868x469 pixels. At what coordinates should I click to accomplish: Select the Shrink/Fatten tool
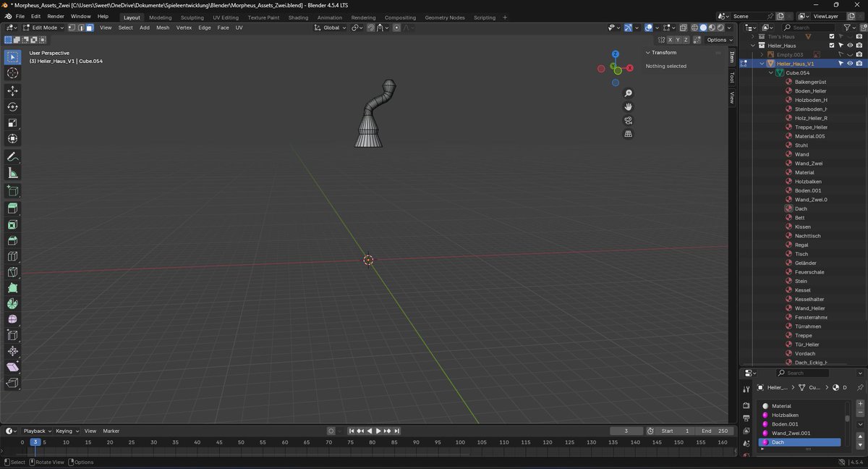point(12,351)
